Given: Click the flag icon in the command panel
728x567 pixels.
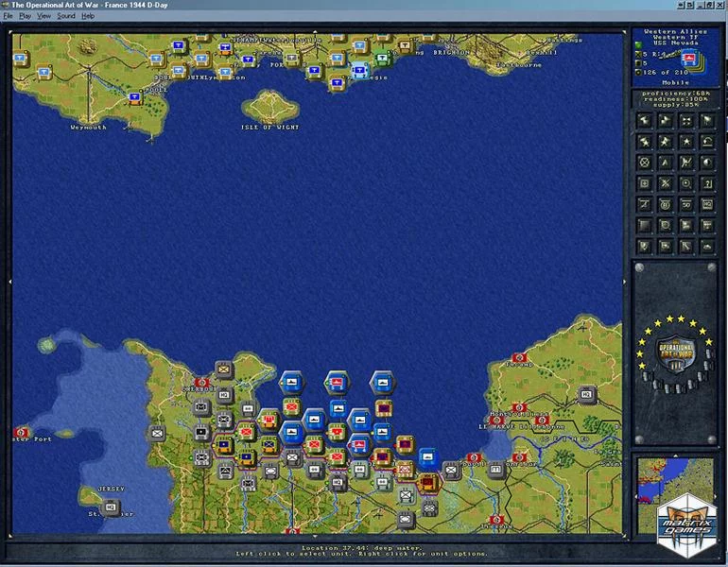Looking at the screenshot, I should tap(707, 121).
